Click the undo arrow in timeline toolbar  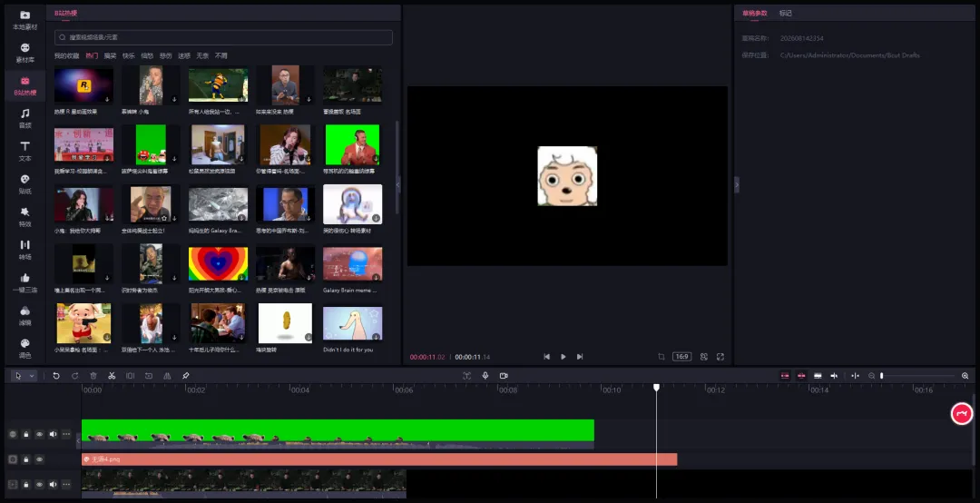point(56,375)
